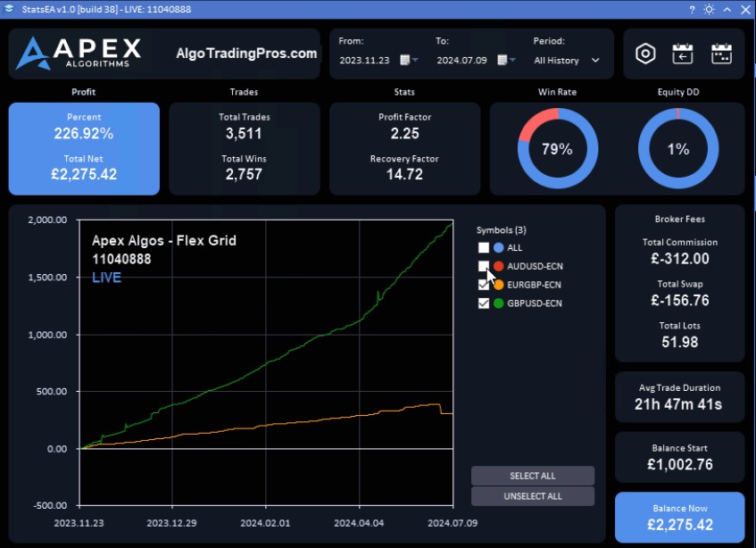Click the chart title Apex Algos - Flex Grid
Viewport: 756px width, 548px height.
tap(164, 240)
